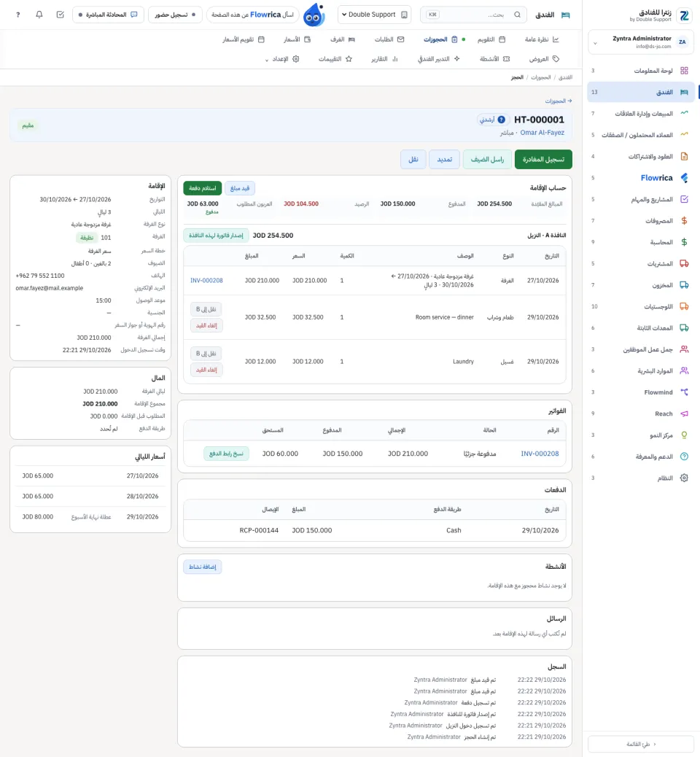Open the الغرف tab
Screen dimensions: 700x757
(x=343, y=39)
